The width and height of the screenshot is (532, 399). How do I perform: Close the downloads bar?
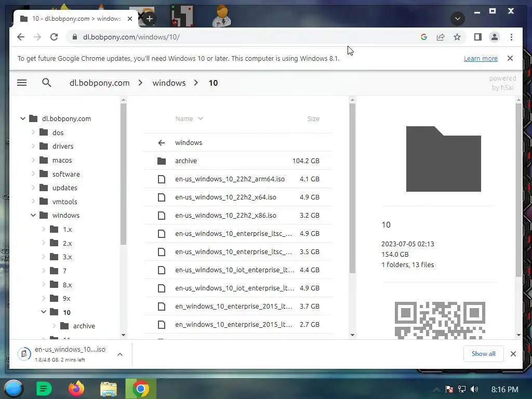click(x=513, y=353)
